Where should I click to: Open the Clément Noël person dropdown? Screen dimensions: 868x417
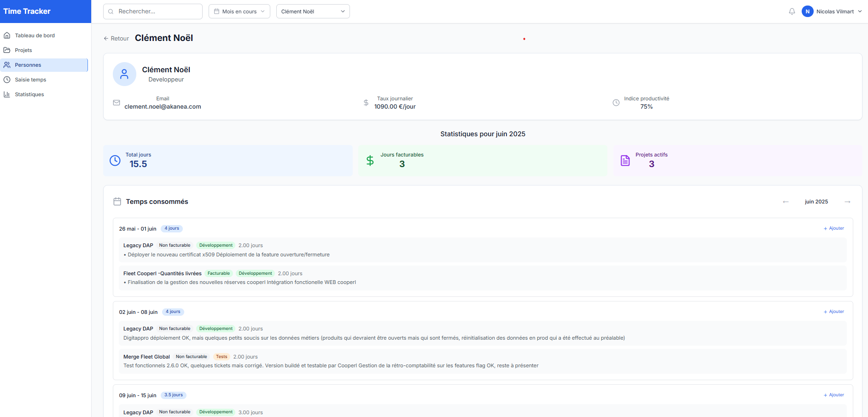pos(313,12)
